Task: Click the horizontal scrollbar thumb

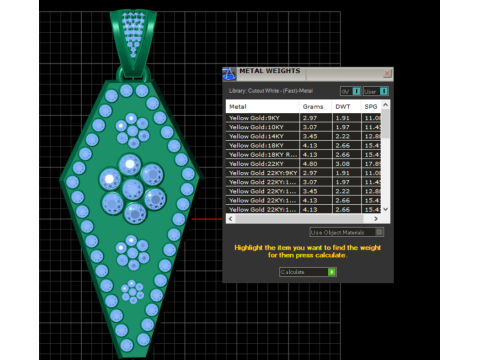Action: tap(299, 219)
